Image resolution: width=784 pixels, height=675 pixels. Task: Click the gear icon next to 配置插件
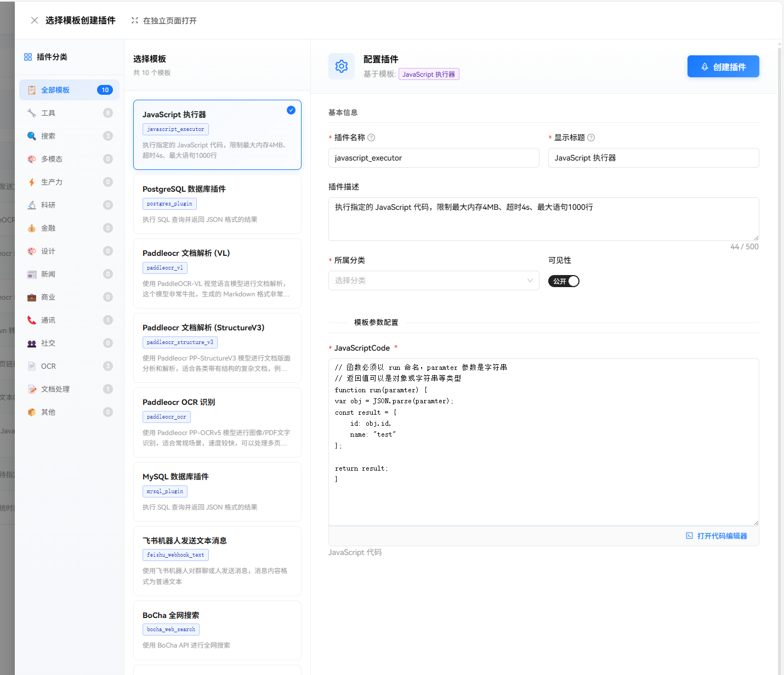(342, 66)
